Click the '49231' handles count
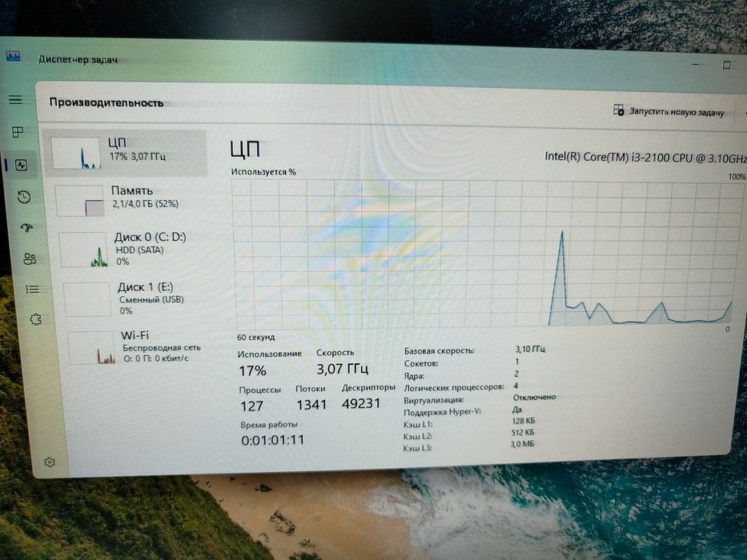747x560 pixels. 361,403
